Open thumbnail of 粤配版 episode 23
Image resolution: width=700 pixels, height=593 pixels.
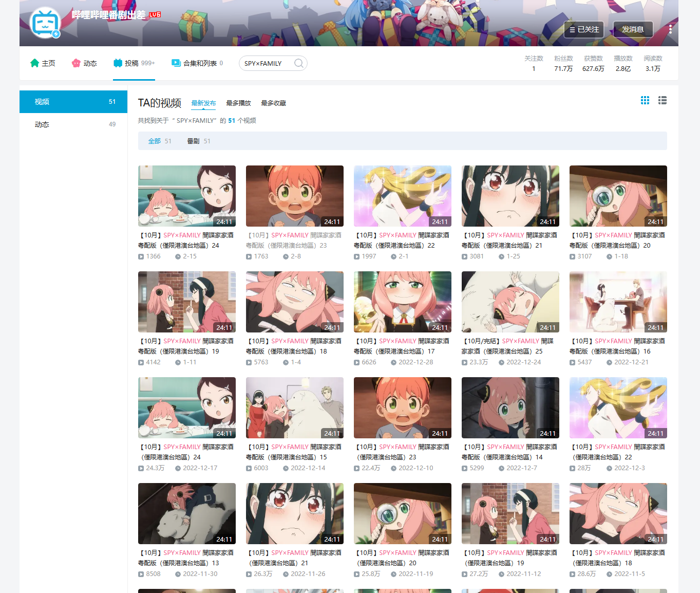pos(295,196)
